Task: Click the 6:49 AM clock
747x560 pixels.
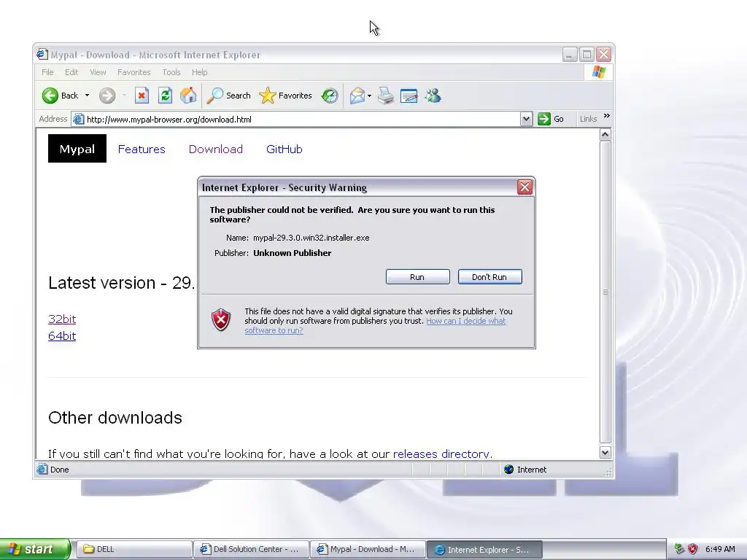Action: pyautogui.click(x=720, y=549)
